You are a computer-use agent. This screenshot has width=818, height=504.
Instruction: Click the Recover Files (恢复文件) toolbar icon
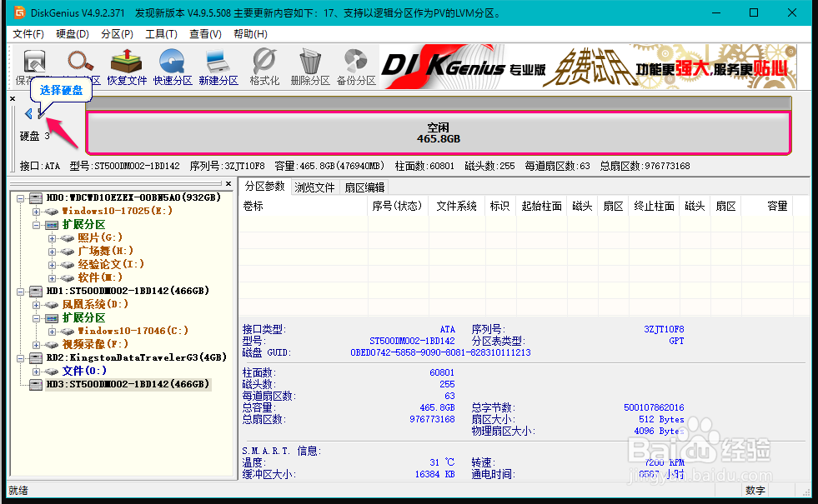click(x=126, y=67)
